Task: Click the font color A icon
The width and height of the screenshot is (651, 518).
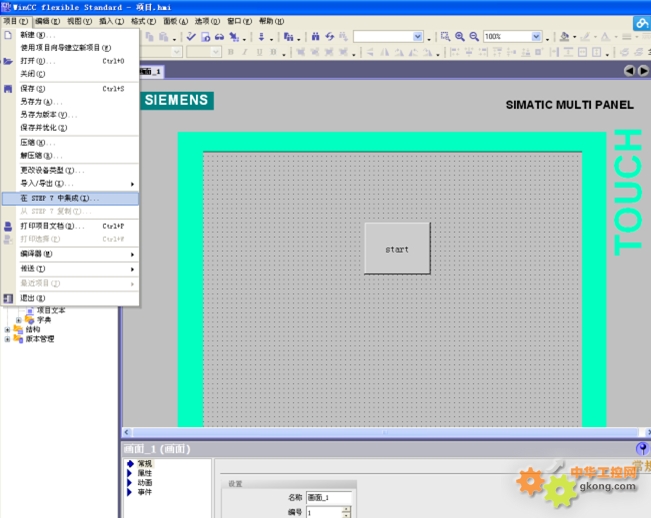Action: coord(605,37)
